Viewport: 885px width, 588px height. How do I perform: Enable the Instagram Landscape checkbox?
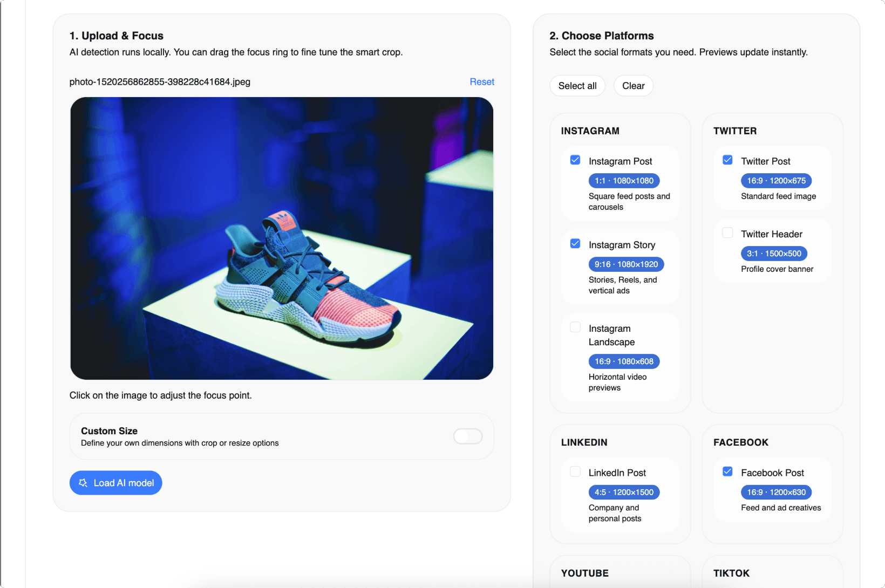pyautogui.click(x=575, y=327)
